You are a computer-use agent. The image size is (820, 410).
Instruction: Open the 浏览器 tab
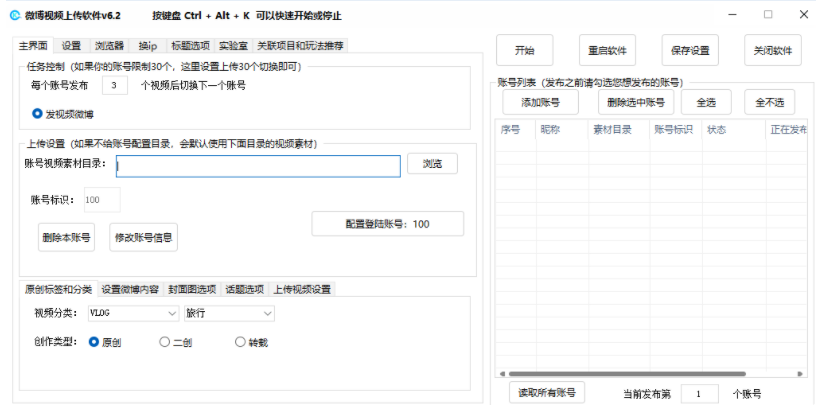pyautogui.click(x=109, y=46)
